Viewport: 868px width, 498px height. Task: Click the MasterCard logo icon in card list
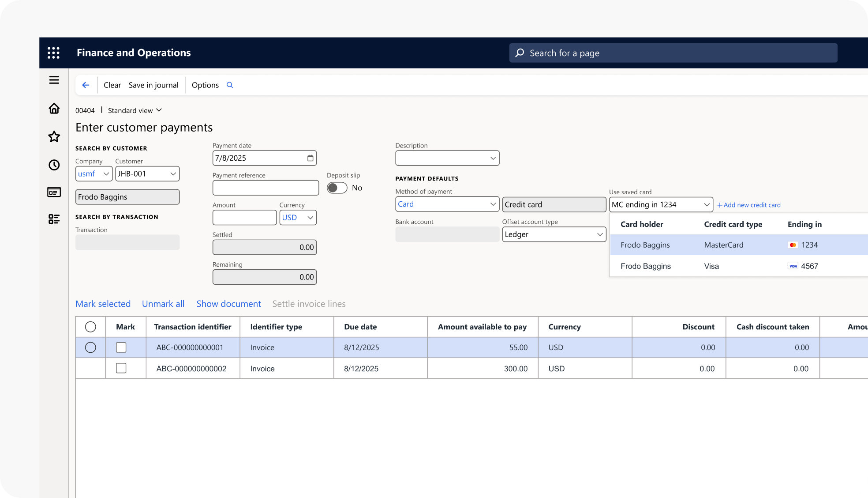tap(793, 245)
